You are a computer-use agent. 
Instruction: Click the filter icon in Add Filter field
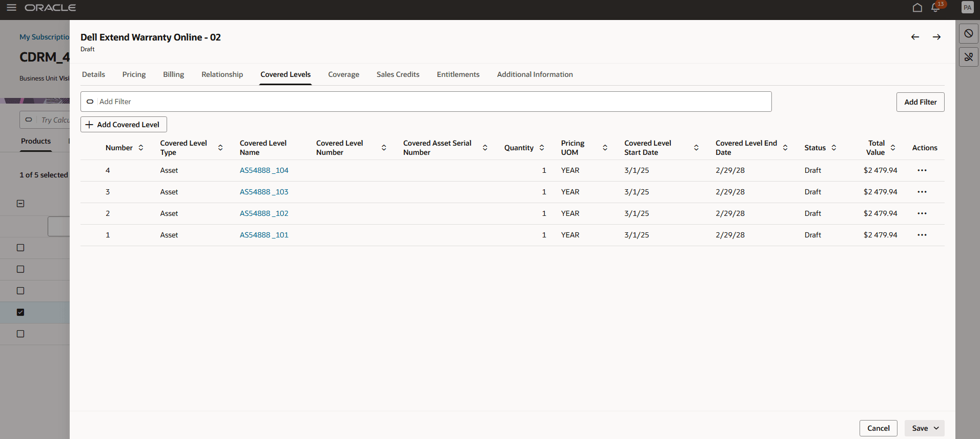(90, 102)
